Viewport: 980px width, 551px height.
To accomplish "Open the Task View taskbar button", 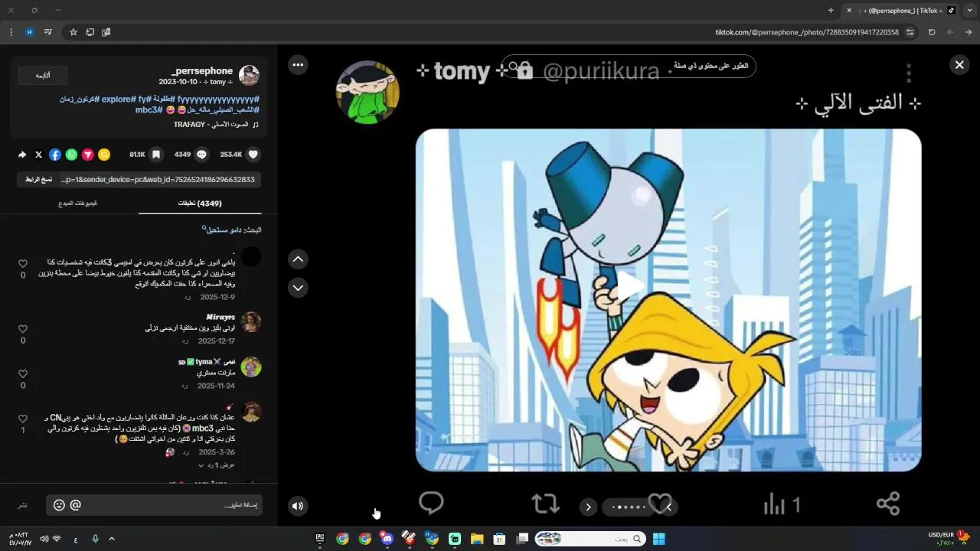I will click(522, 539).
